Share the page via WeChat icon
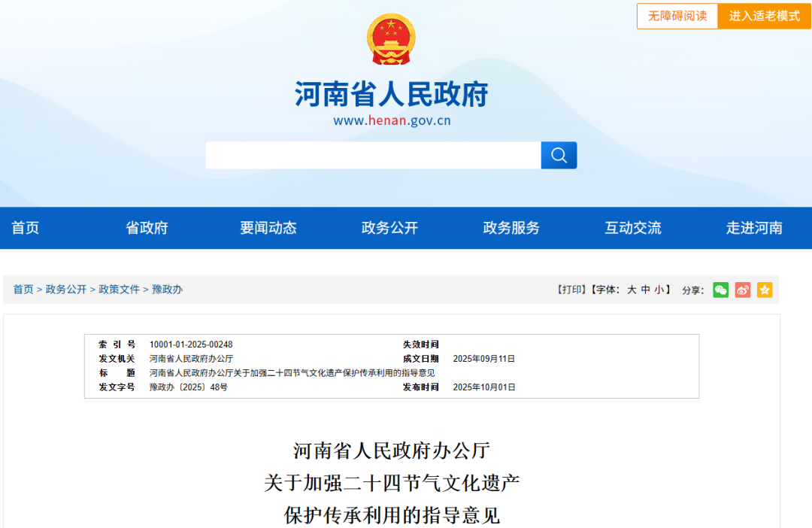812x528 pixels. point(720,290)
